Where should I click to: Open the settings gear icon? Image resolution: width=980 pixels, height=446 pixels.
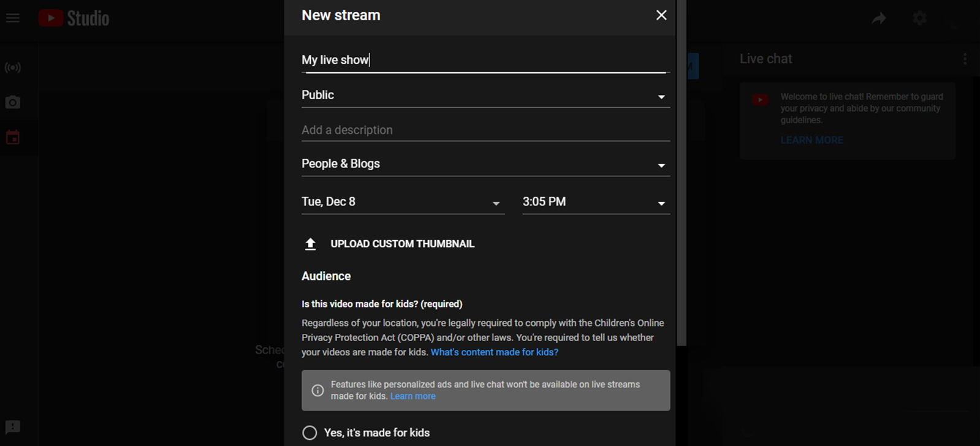coord(919,18)
